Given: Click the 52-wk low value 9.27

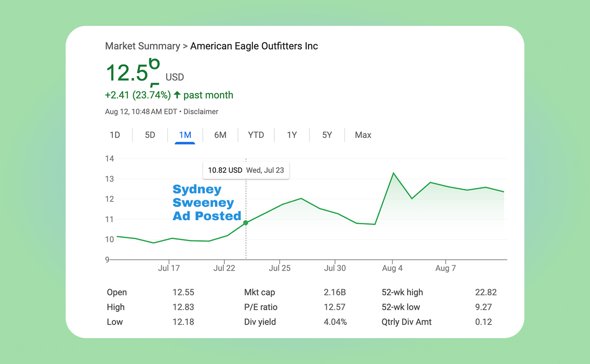Looking at the screenshot, I should click(484, 307).
